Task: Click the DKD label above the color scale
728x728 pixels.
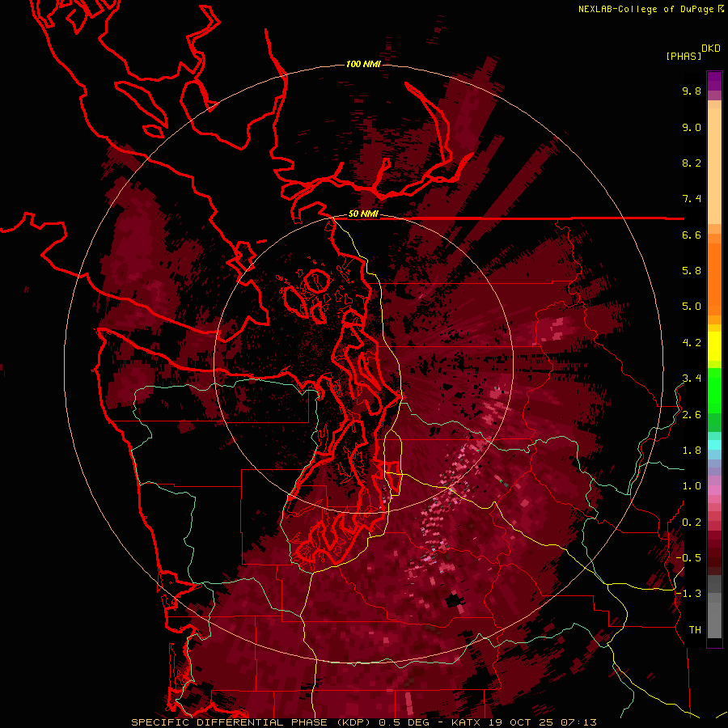Action: (711, 49)
